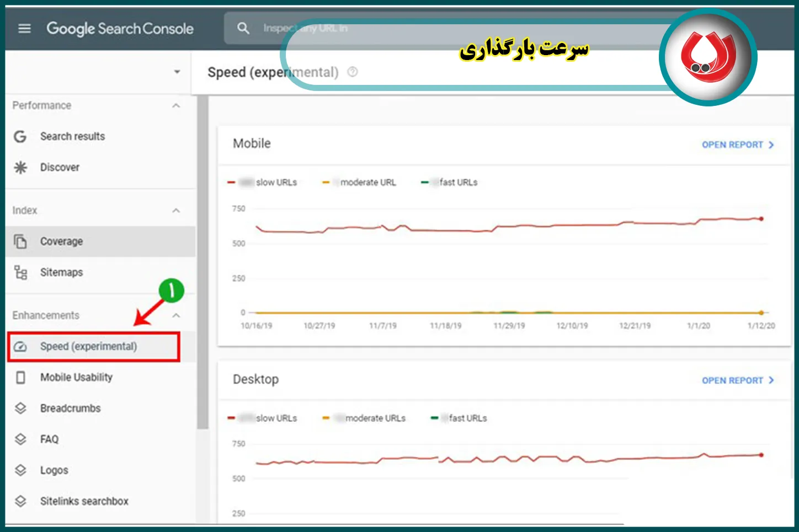
Task: Click the Index section heading
Action: pyautogui.click(x=25, y=210)
